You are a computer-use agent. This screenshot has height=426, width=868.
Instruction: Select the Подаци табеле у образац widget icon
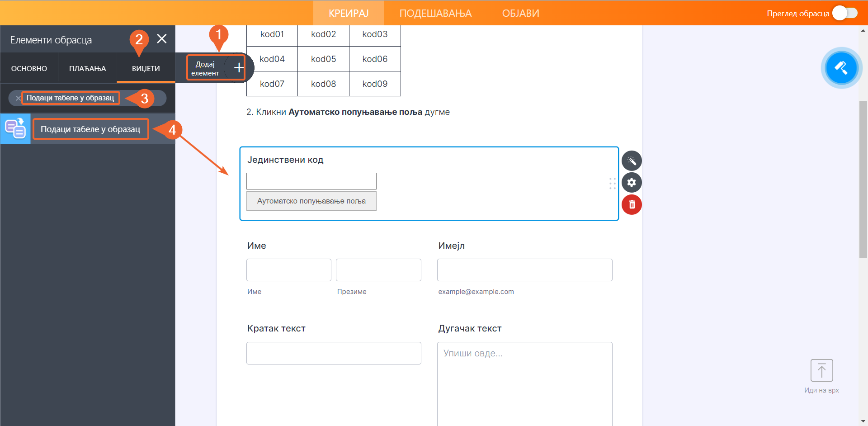[x=15, y=129]
